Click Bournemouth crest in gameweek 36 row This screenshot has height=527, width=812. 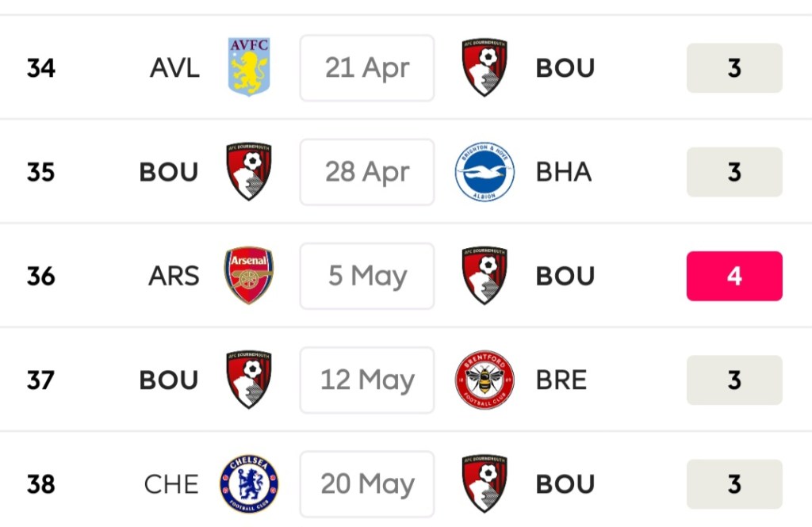tap(485, 275)
